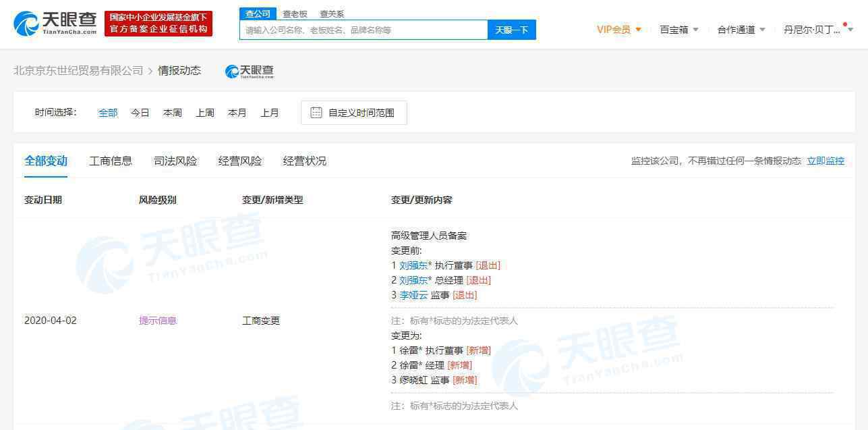Select the 工商信息 tab
Screen dimensions: 868x430
click(111, 161)
